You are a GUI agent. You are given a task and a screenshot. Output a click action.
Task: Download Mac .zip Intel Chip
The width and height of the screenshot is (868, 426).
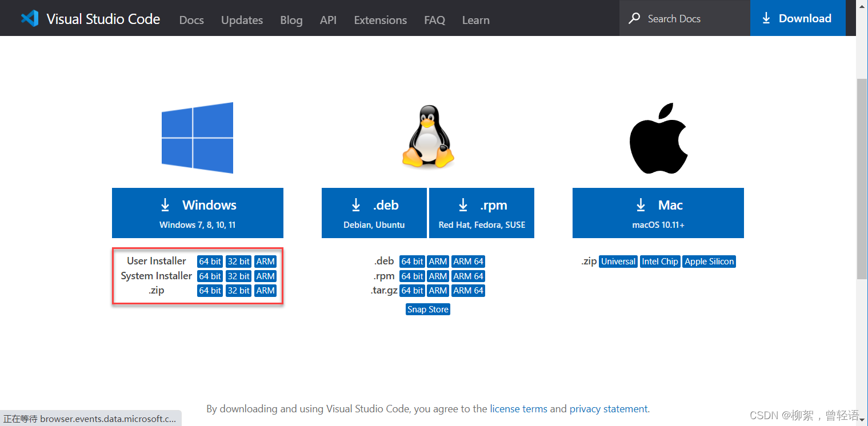(x=660, y=262)
